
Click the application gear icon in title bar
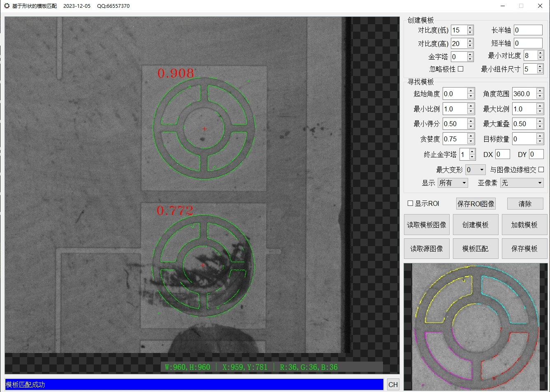tap(7, 6)
